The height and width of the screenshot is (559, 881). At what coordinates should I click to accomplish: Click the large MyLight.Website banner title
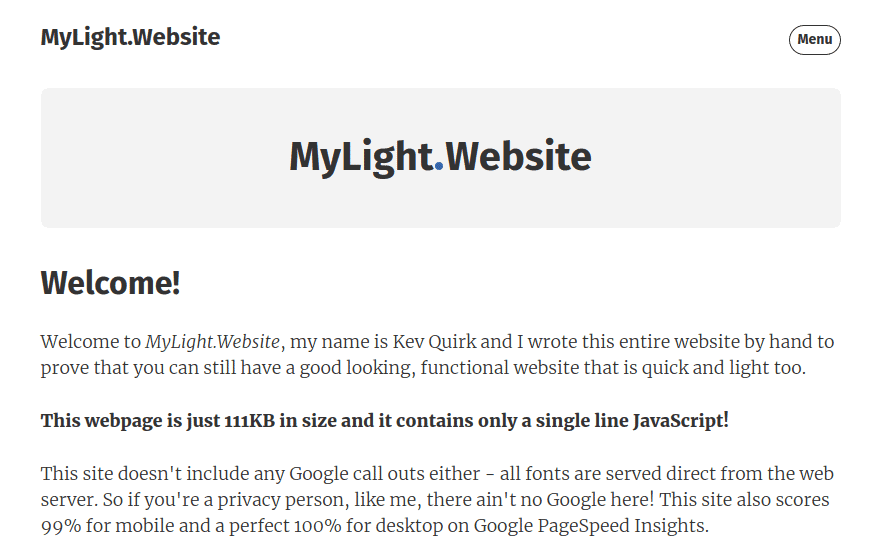pos(440,157)
